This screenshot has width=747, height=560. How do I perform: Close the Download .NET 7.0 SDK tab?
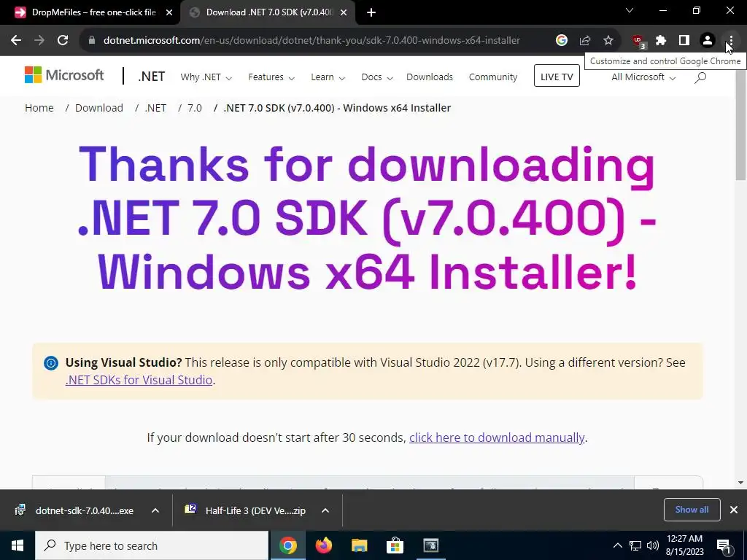(x=344, y=12)
